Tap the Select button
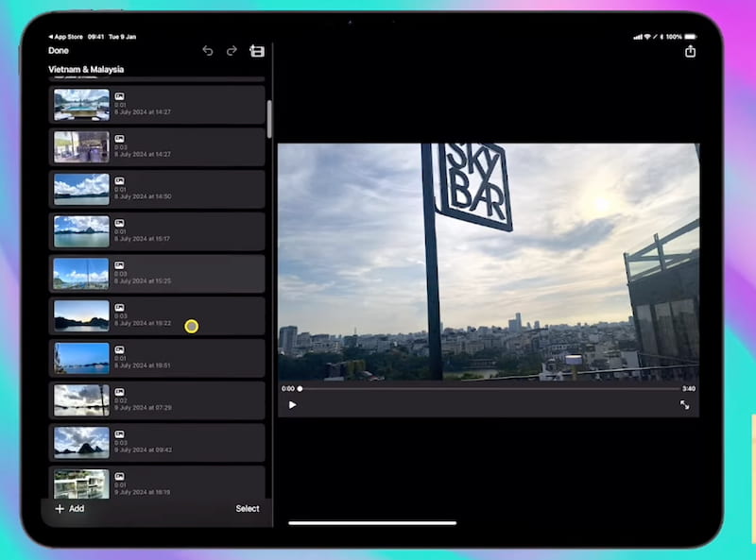 [x=248, y=509]
